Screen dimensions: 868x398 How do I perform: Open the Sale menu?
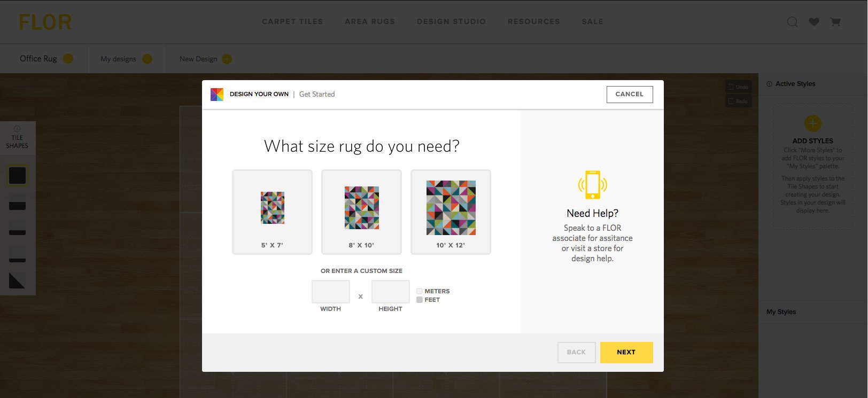[x=593, y=22]
